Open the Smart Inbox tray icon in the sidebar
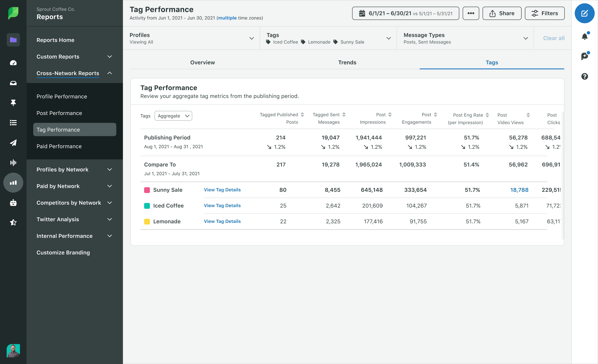The image size is (598, 364). click(13, 83)
